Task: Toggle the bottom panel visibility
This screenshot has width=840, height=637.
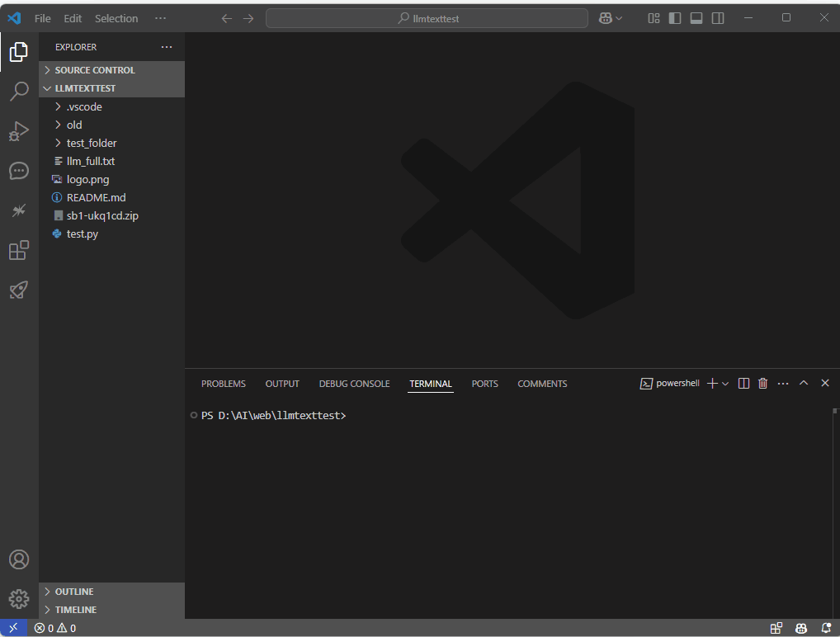Action: click(x=696, y=18)
